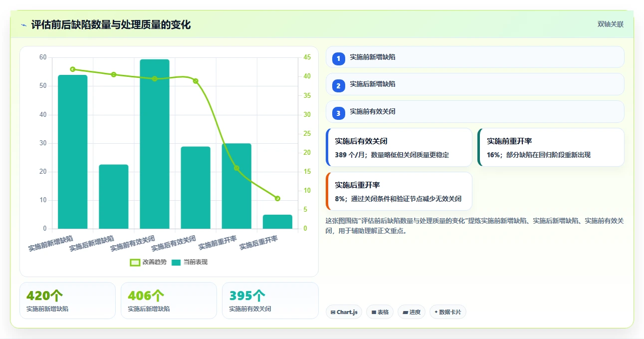The width and height of the screenshot is (644, 339).
Task: Click the text 389 个/月；数量略低但关闭质量更稳定
Action: click(392, 155)
